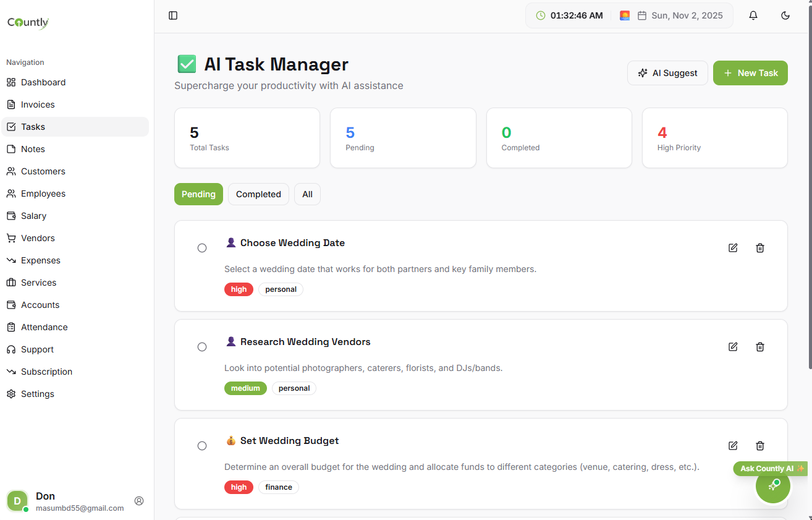Mark Research Wedding Vendors as complete
The height and width of the screenshot is (520, 812).
click(x=202, y=347)
